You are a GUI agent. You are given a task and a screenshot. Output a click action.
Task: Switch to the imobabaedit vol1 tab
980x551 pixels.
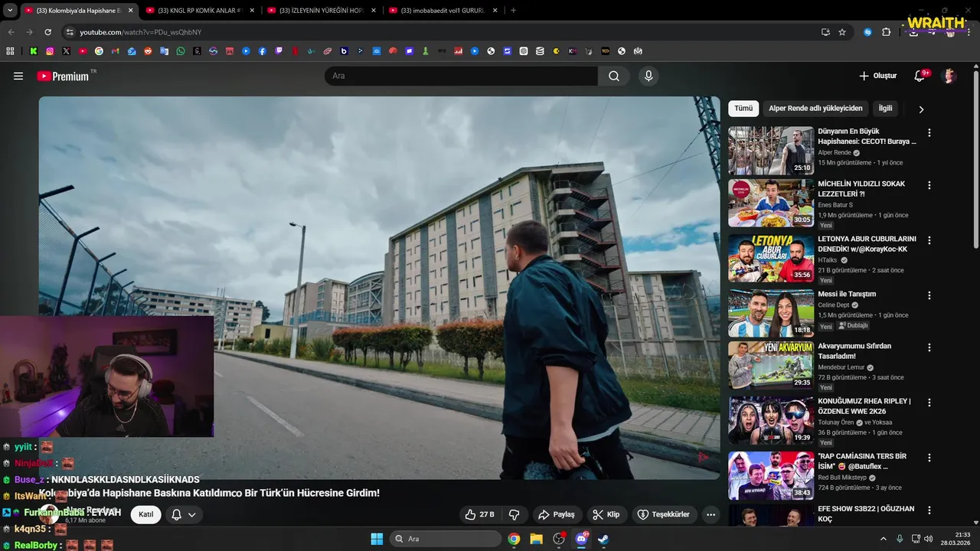[x=443, y=11]
